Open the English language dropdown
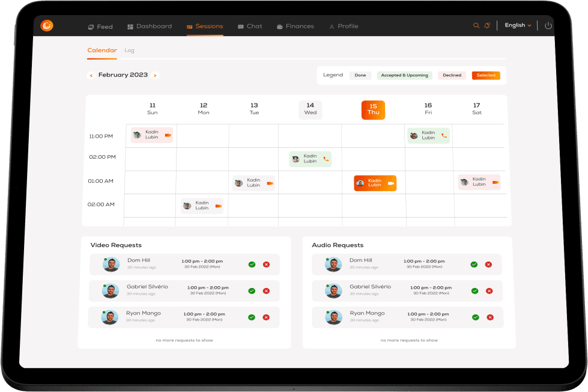The width and height of the screenshot is (588, 392). tap(518, 25)
